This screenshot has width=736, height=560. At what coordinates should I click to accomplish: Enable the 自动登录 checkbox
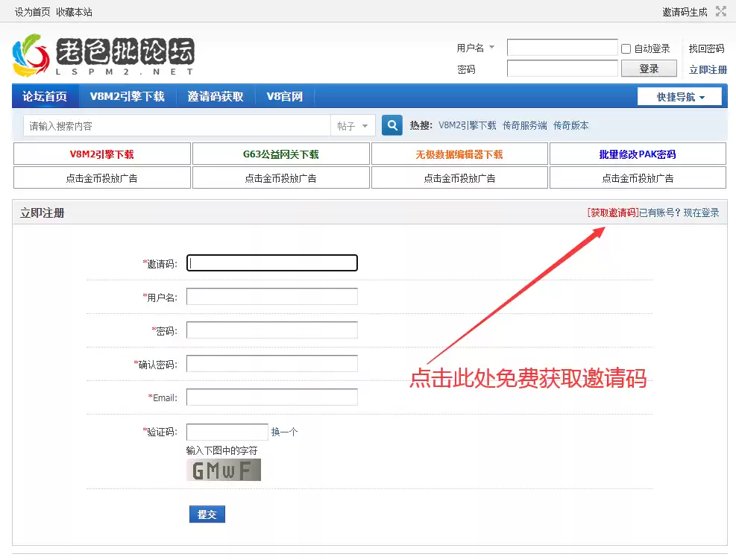[626, 48]
